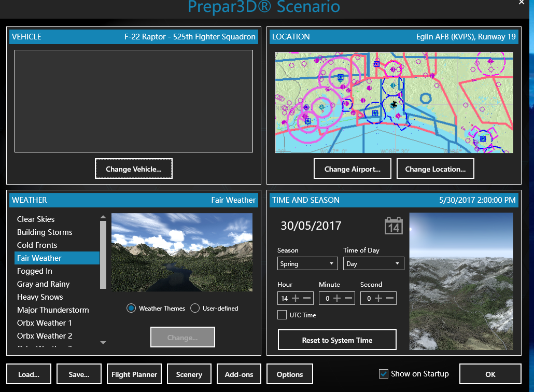
Task: Decrease the Second value with minus
Action: pos(390,298)
